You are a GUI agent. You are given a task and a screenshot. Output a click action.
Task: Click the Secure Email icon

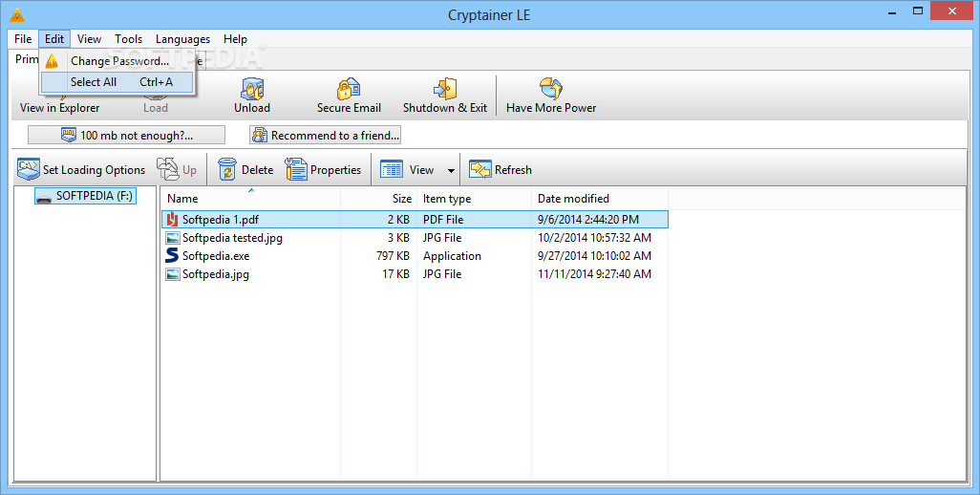click(348, 89)
